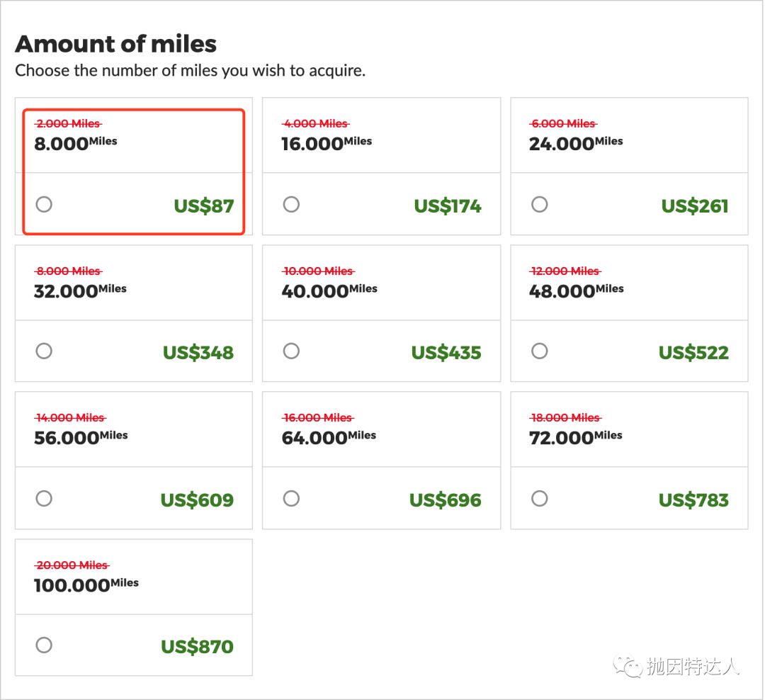765x700 pixels.
Task: Select the 8.000 Miles radio button
Action: (44, 205)
